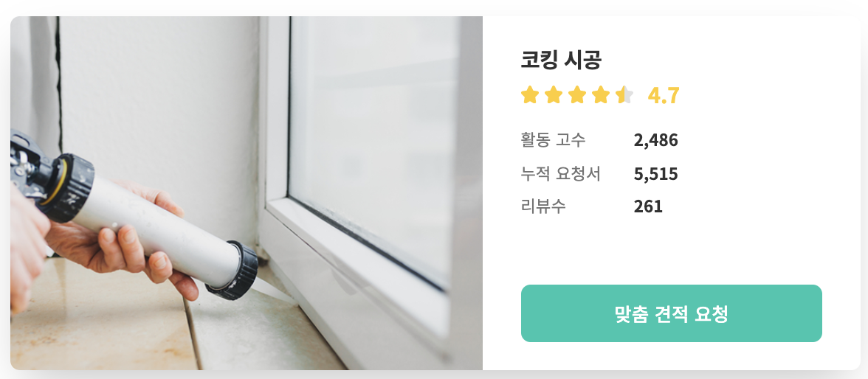
Task: Select the 5,515 cumulative requests number
Action: [x=655, y=174]
